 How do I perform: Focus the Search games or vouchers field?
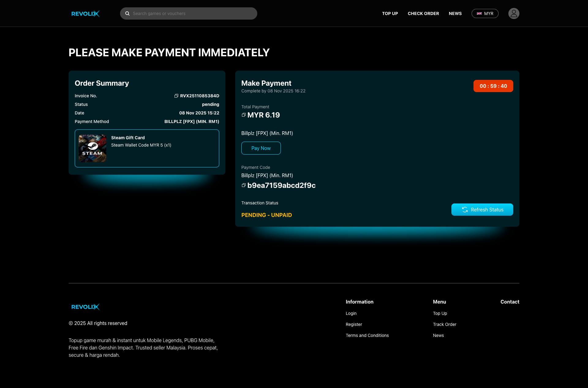pos(193,13)
